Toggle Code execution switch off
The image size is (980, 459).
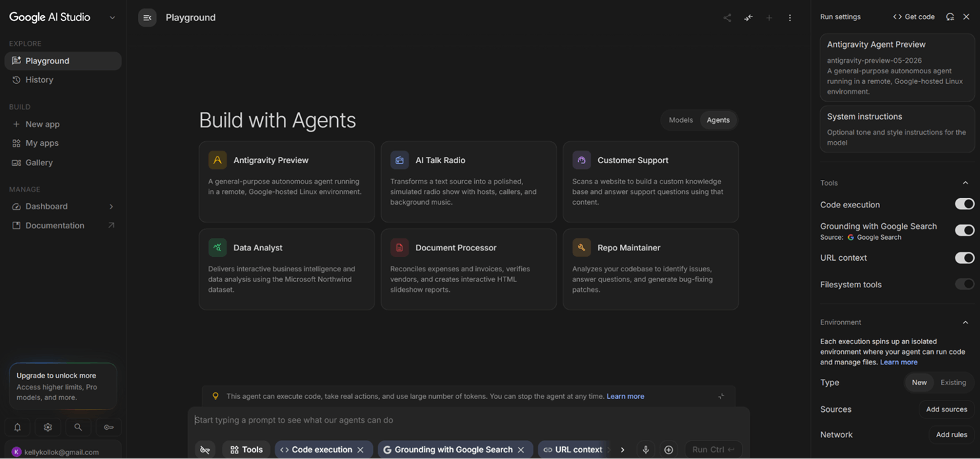click(x=964, y=204)
